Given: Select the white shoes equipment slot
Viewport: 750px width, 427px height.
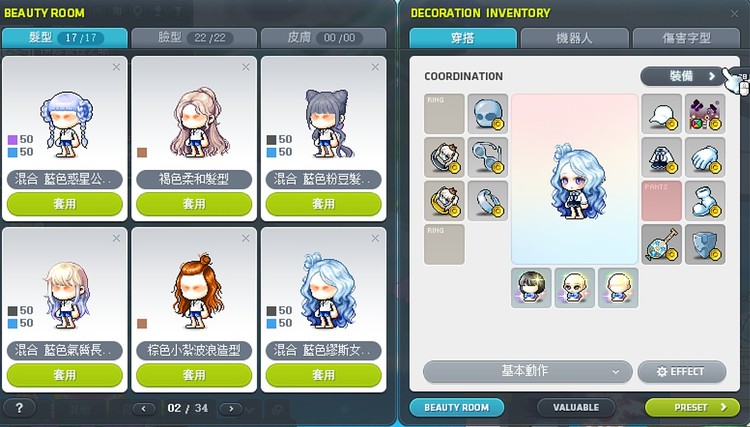Looking at the screenshot, I should point(705,201).
